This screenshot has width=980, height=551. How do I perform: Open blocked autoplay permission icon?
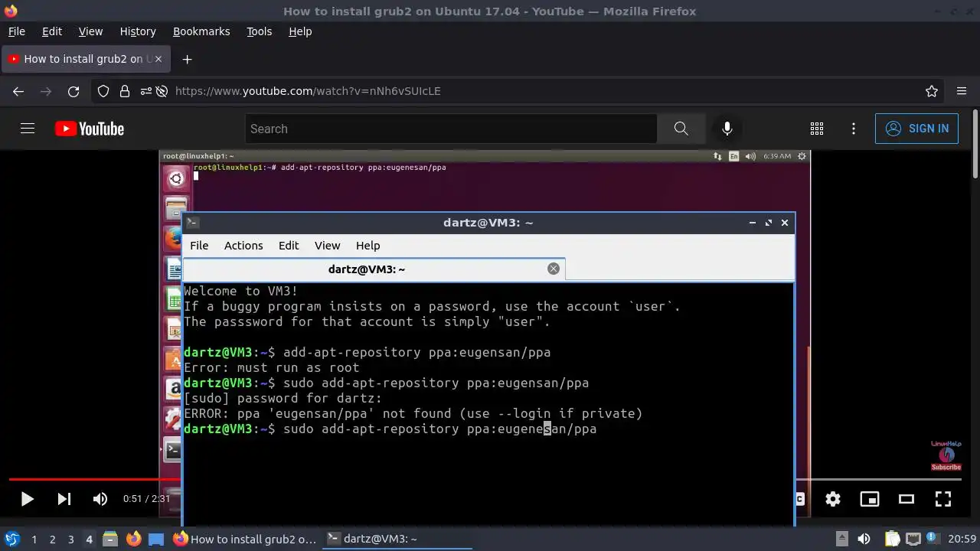click(162, 91)
